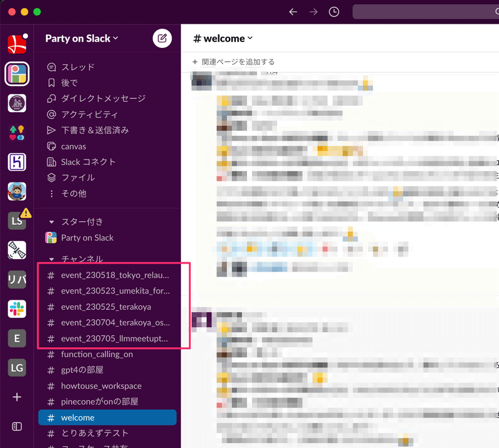Image resolution: width=499 pixels, height=448 pixels.
Task: Open channel event_230523_umekita_for...
Action: (x=107, y=291)
